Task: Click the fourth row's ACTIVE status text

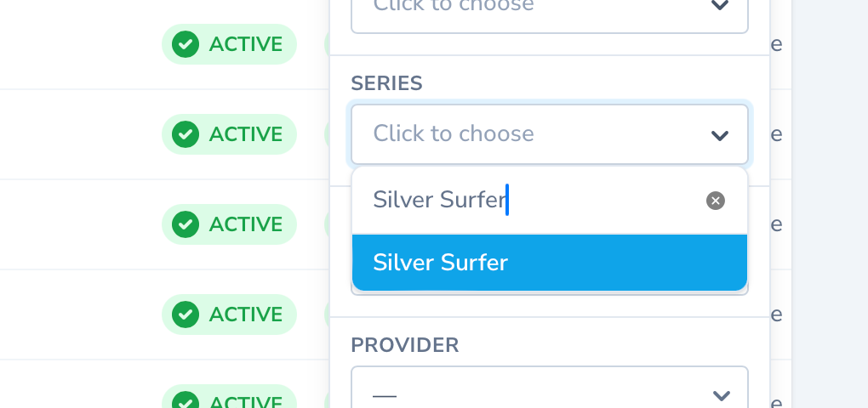Action: click(x=245, y=314)
